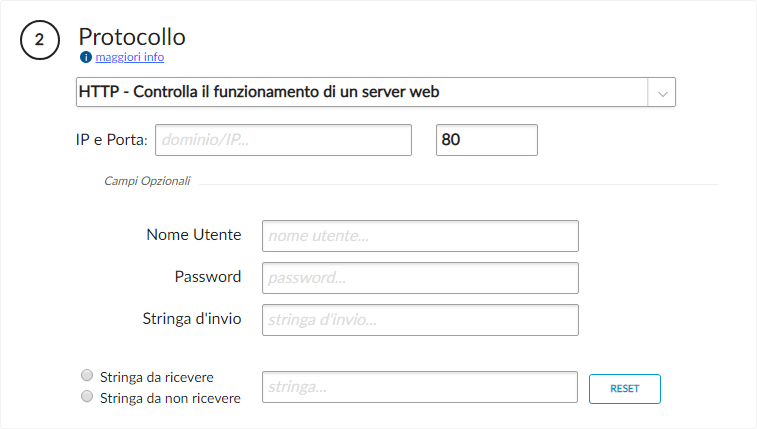Viewport: 757px width, 429px height.
Task: Click the "Protocollo" section heading
Action: pyautogui.click(x=132, y=37)
